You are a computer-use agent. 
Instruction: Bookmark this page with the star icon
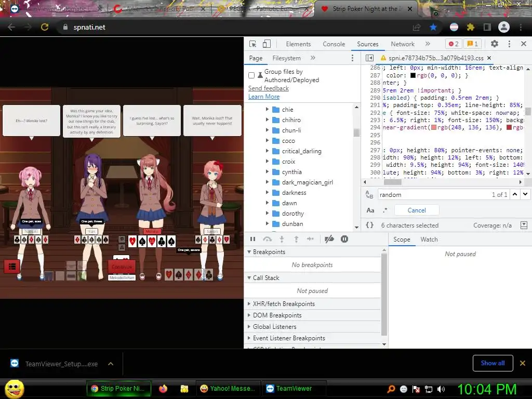tap(433, 27)
